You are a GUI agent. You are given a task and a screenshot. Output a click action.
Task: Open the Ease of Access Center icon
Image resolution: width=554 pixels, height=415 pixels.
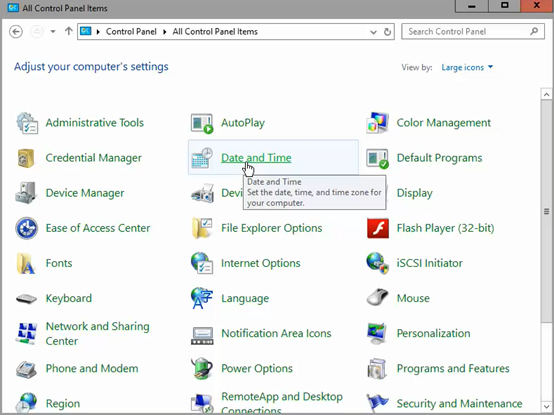26,228
